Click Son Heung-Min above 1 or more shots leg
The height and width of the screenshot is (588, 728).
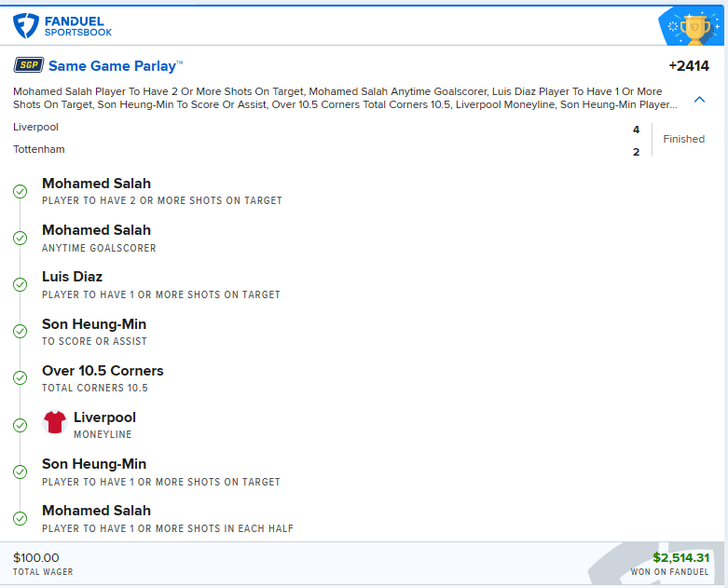coord(94,464)
